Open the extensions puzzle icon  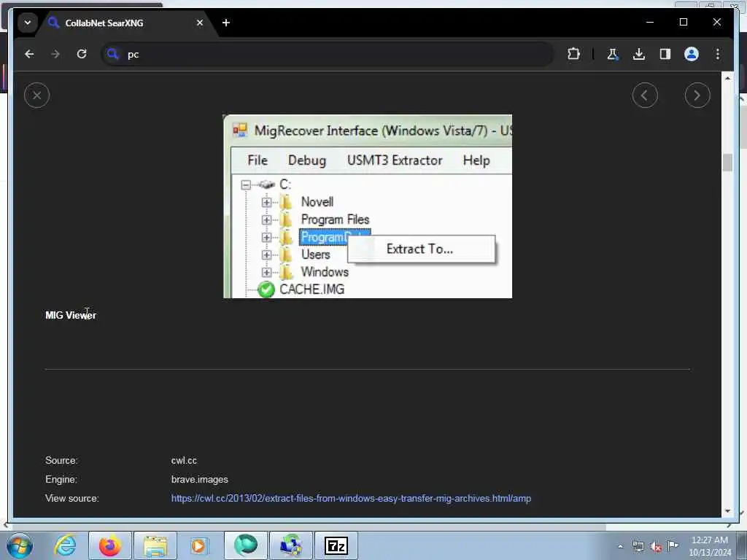pos(573,54)
